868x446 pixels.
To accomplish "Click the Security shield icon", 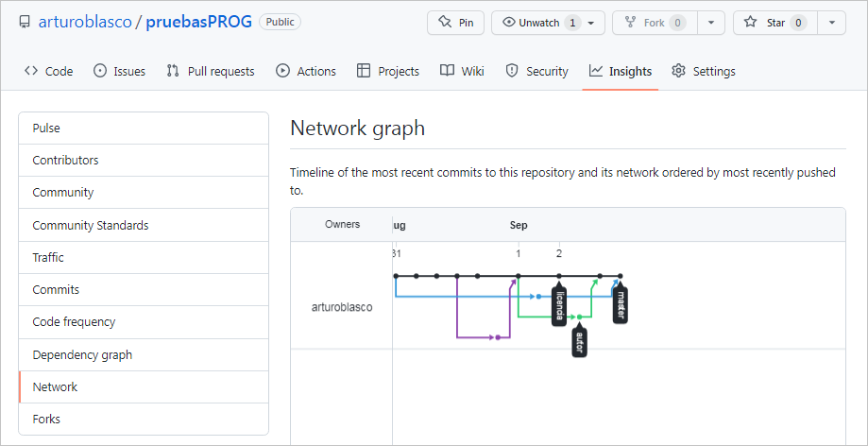I will (x=512, y=71).
